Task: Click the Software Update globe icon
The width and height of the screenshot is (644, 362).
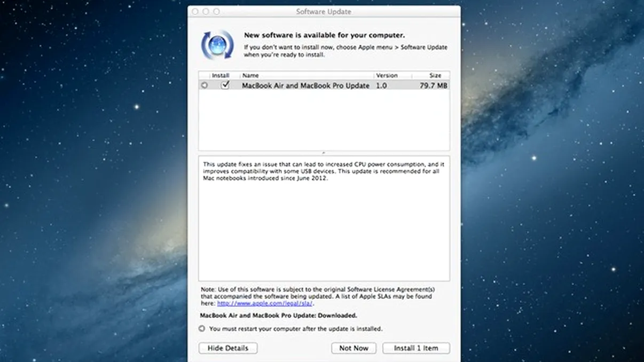Action: tap(217, 45)
